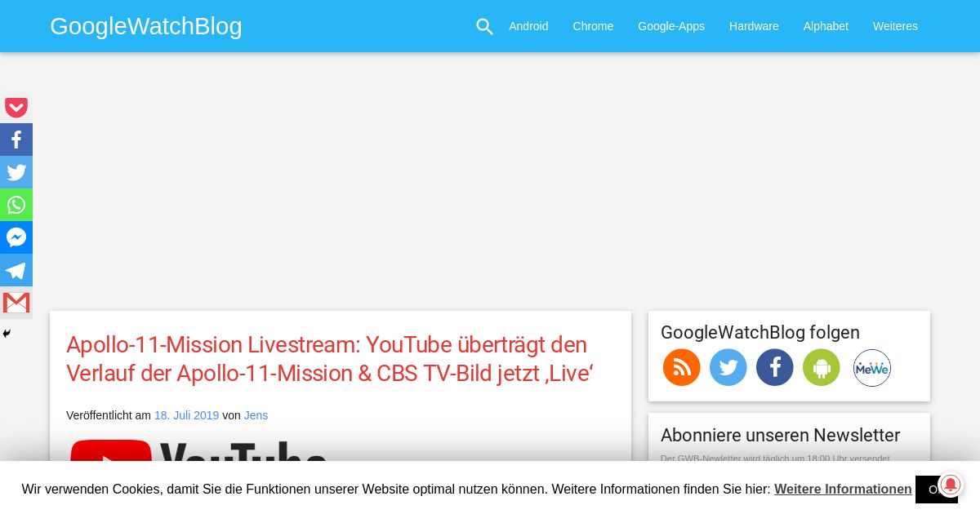Follow GoogleWatchBlog on MeWe icon
Screen dimensions: 980x514
(872, 368)
